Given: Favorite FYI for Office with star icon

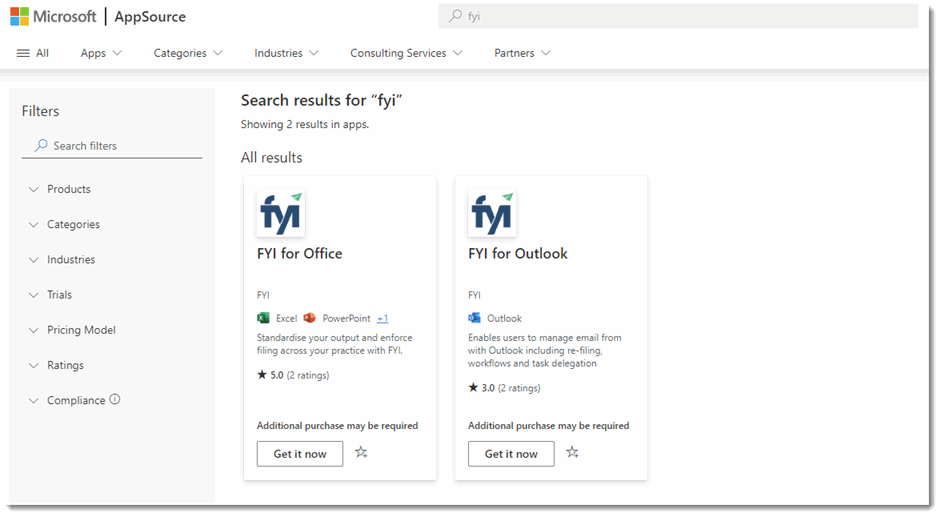Looking at the screenshot, I should 361,452.
